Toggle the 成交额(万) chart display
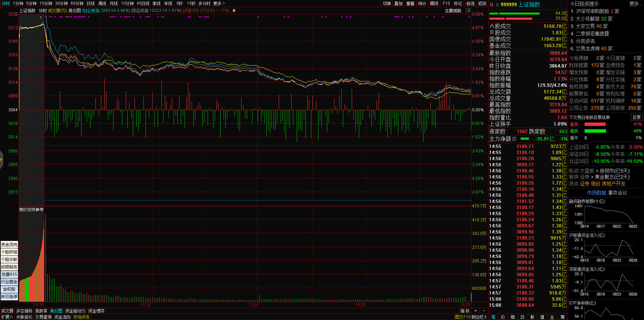Image resolution: width=644 pixels, height=320 pixels. click(57, 11)
